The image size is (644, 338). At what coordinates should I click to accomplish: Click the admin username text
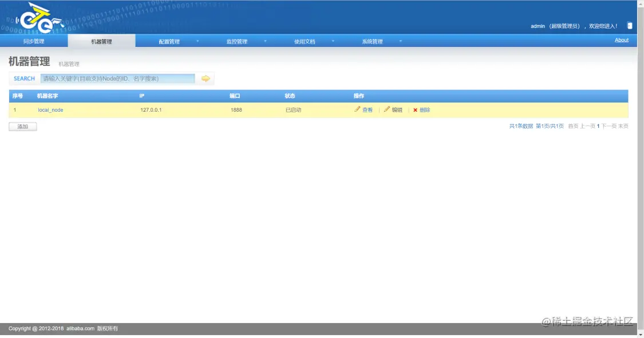point(538,26)
